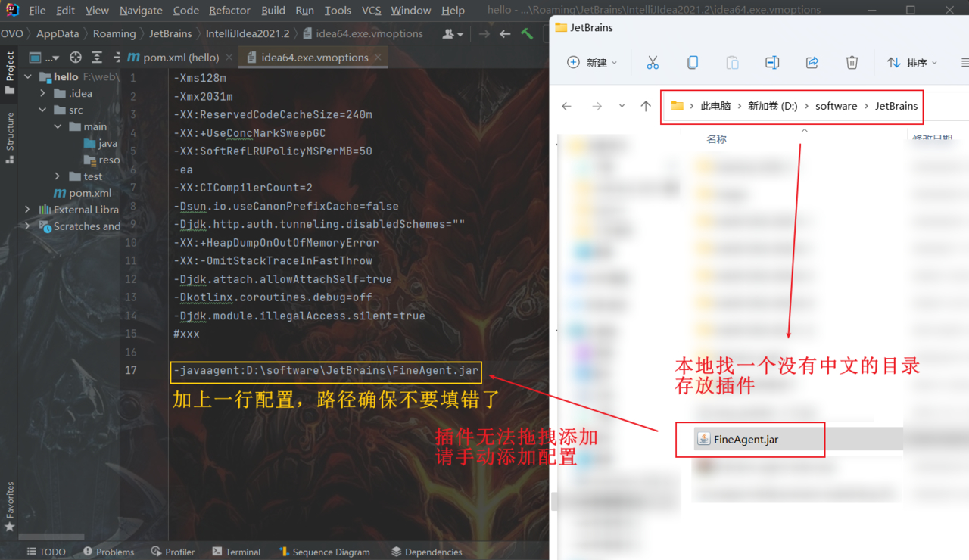Select the java source folder

tap(101, 143)
